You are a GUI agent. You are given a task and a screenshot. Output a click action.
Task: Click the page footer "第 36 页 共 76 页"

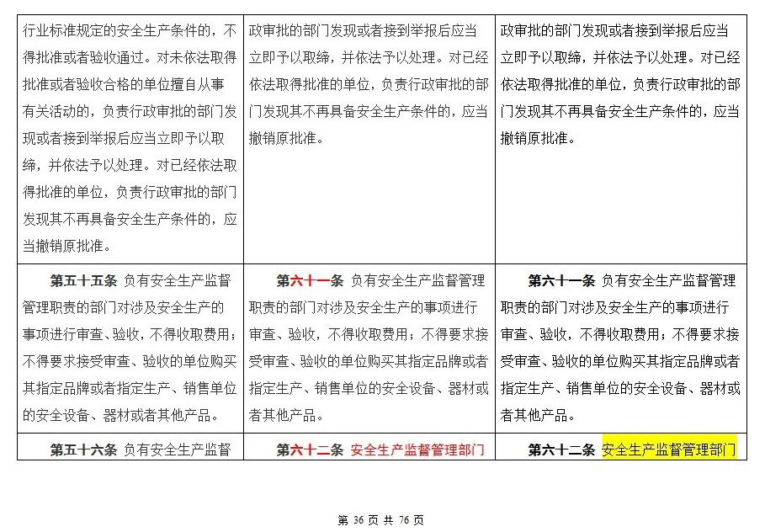(x=381, y=520)
